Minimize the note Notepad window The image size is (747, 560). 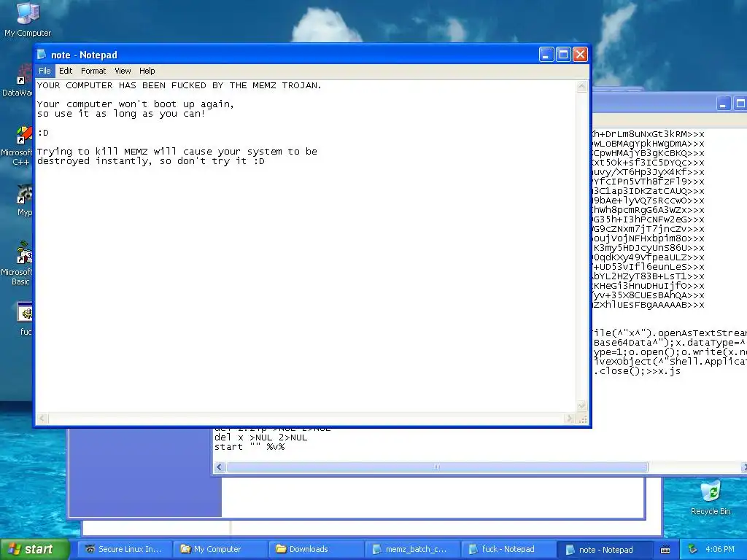pos(546,55)
